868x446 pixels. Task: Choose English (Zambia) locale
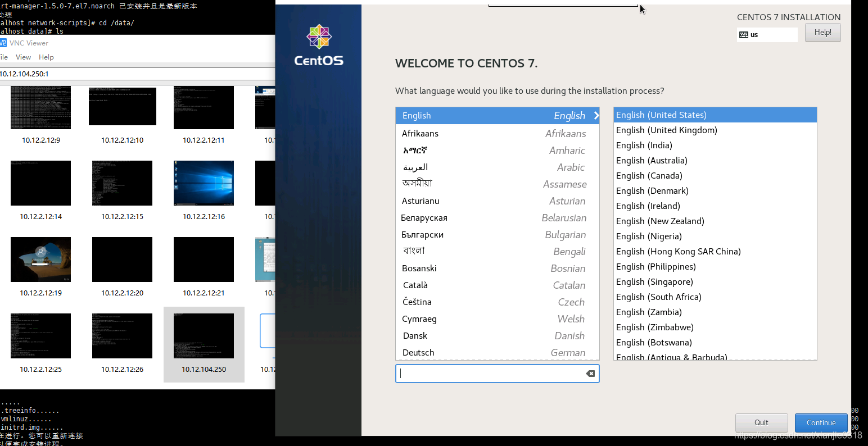tap(715, 312)
